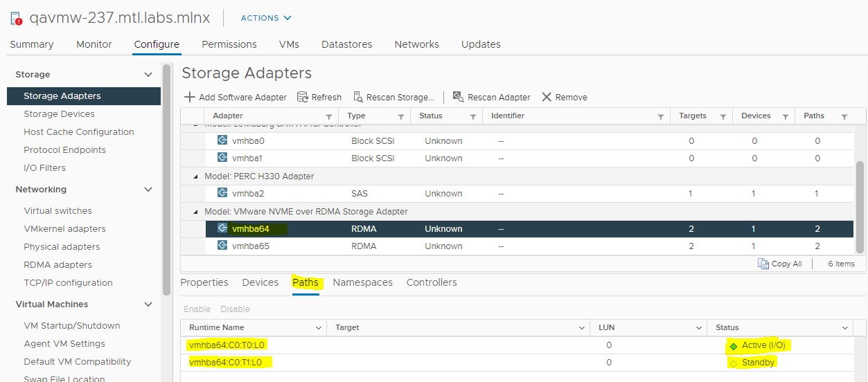Click the Enable path button
This screenshot has height=382, width=868.
197,309
